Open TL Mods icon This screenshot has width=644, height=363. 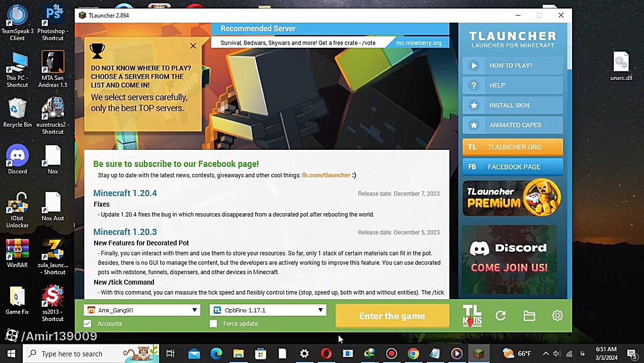click(472, 316)
